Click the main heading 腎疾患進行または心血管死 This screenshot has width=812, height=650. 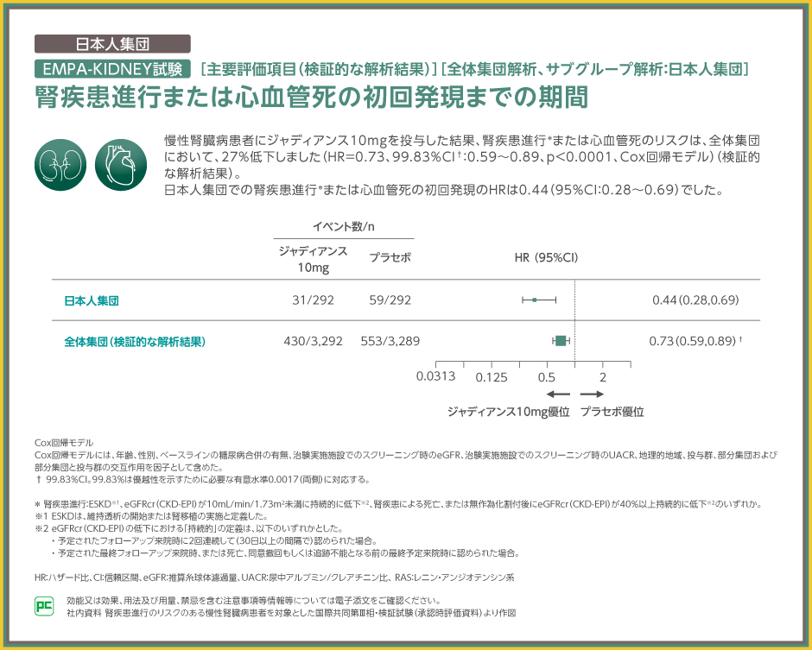click(x=311, y=97)
